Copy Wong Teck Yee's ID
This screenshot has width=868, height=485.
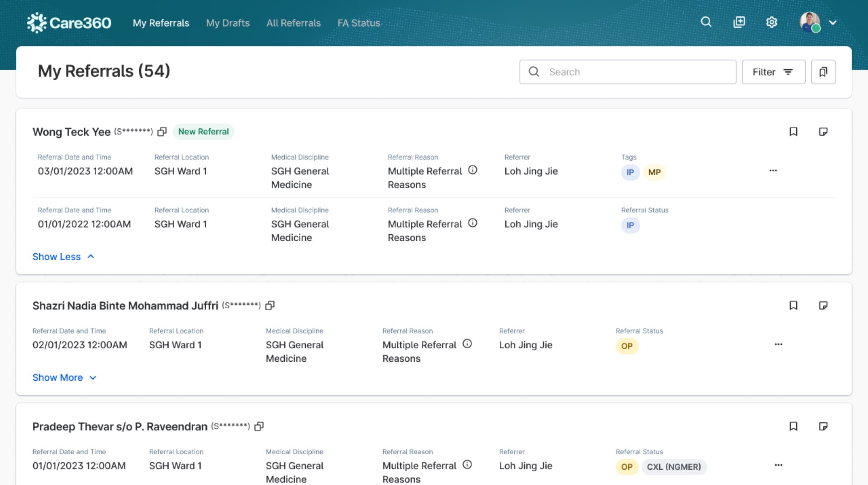(162, 132)
